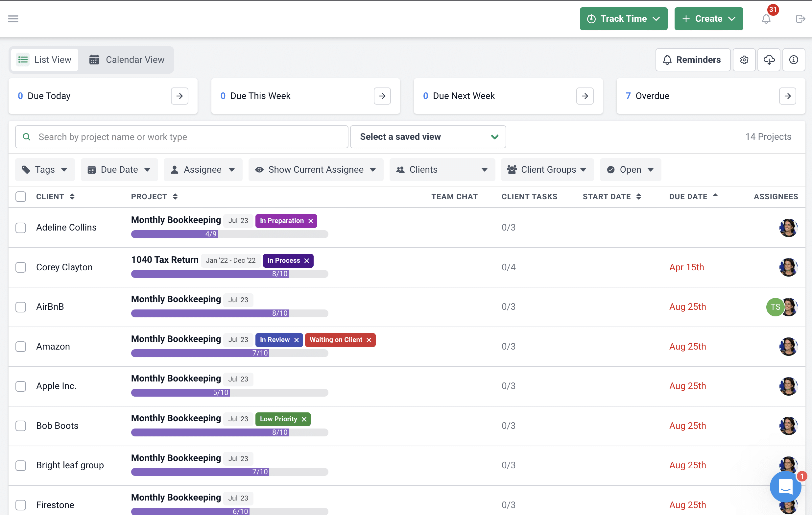Open the Show Current Assignee dropdown
Screen dimensions: 812x515
[x=316, y=170]
